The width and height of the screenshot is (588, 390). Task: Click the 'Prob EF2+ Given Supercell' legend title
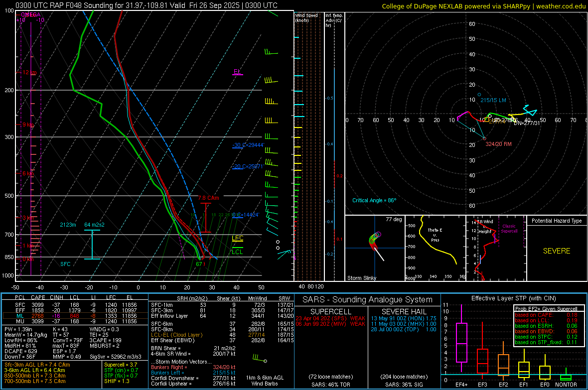point(546,309)
